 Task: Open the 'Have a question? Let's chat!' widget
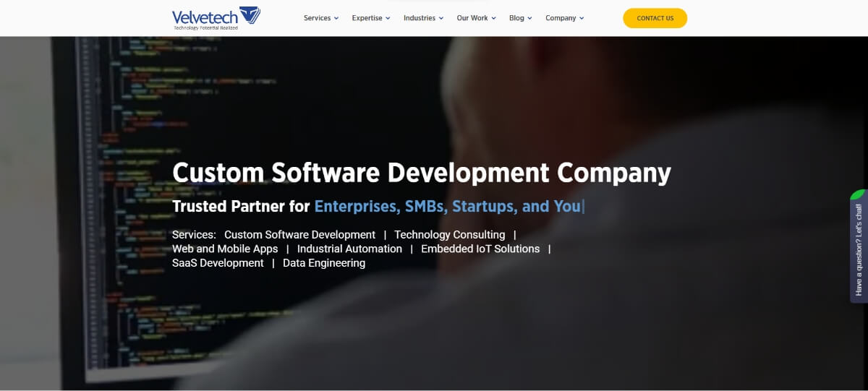859,249
